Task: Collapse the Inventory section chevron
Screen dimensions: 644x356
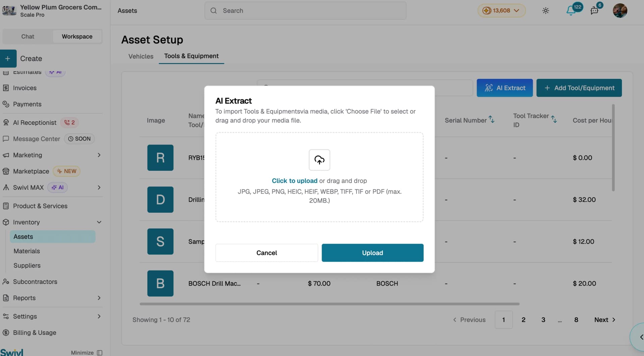Action: 99,222
